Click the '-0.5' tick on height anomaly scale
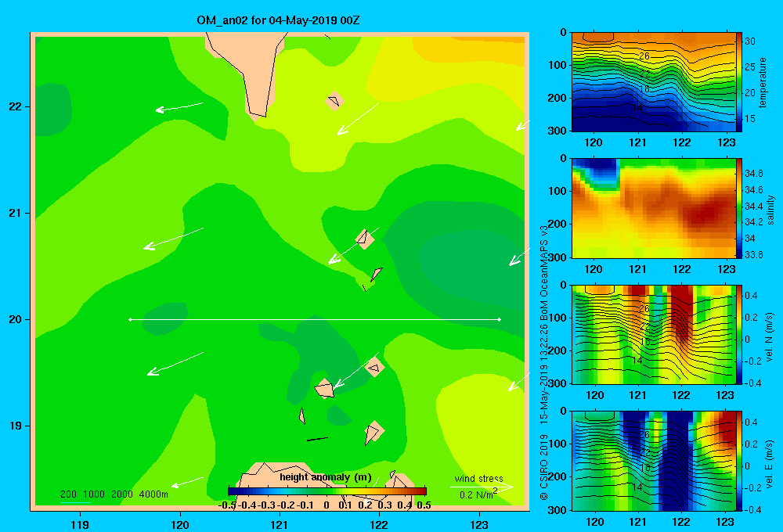 pos(227,505)
